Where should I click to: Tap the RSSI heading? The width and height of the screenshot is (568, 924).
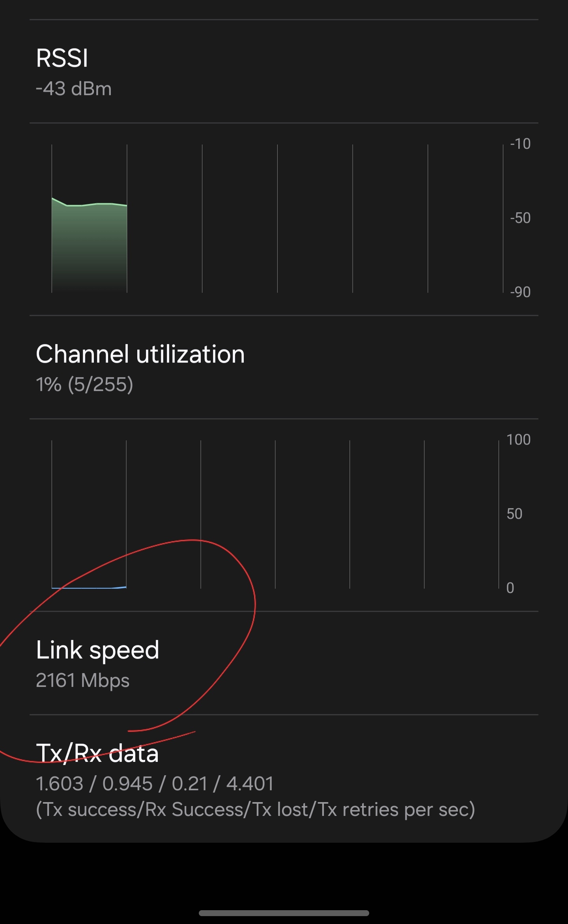click(62, 58)
